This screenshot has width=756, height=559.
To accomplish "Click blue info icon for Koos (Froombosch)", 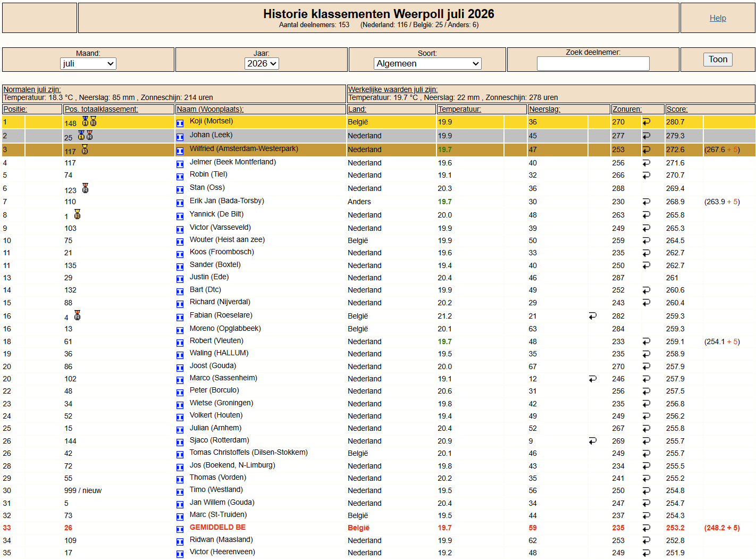I will point(180,254).
